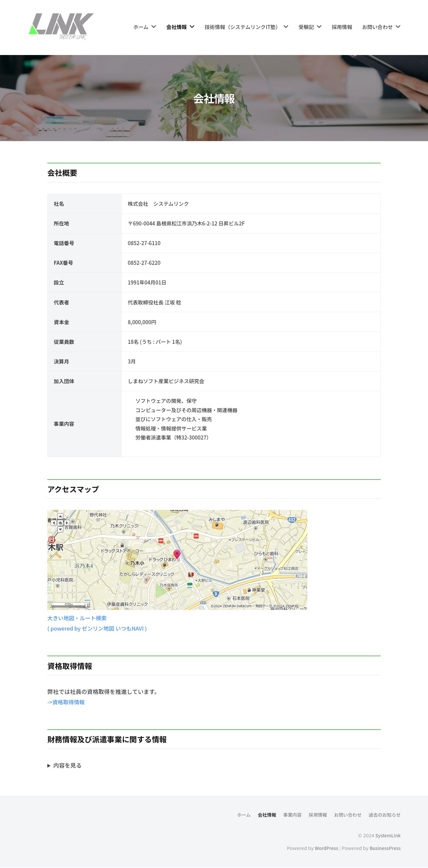Click the SystemLink copyright link

(x=388, y=835)
